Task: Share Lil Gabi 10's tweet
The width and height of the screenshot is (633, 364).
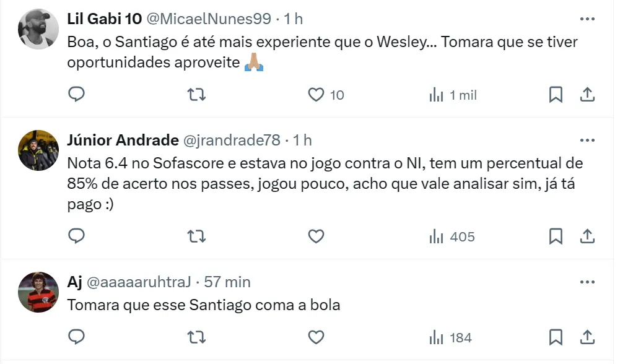Action: pos(587,95)
